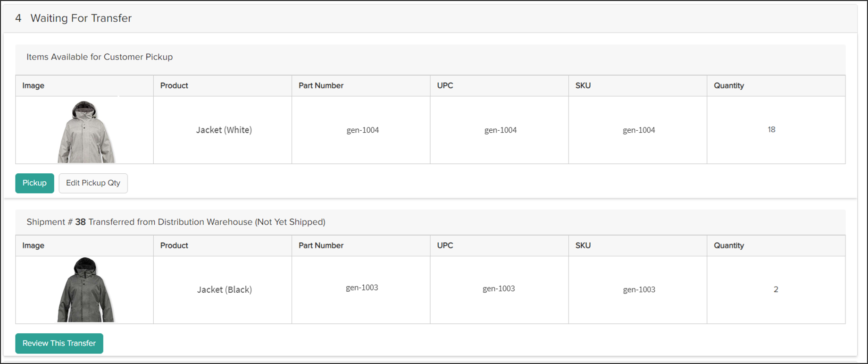This screenshot has height=364, width=868.
Task: Click the Waiting For Transfer heading
Action: pos(81,18)
